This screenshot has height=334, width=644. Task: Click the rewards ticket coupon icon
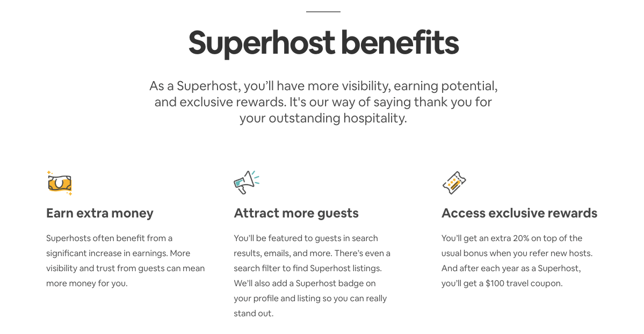(x=454, y=183)
